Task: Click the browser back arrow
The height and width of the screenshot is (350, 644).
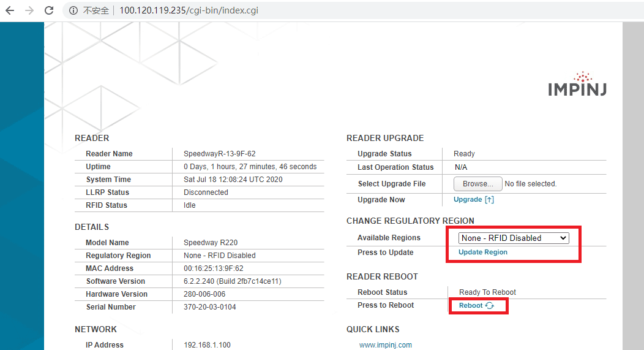Action: tap(10, 10)
